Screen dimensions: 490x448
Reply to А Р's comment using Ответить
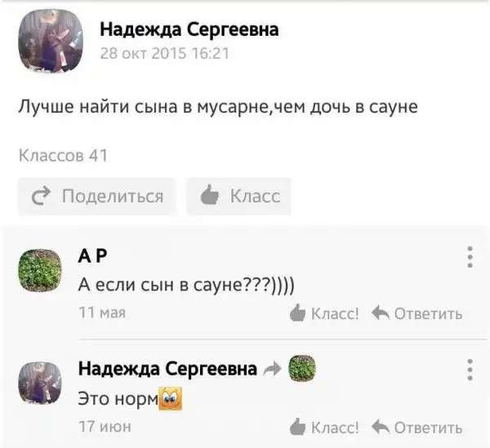[x=417, y=313]
